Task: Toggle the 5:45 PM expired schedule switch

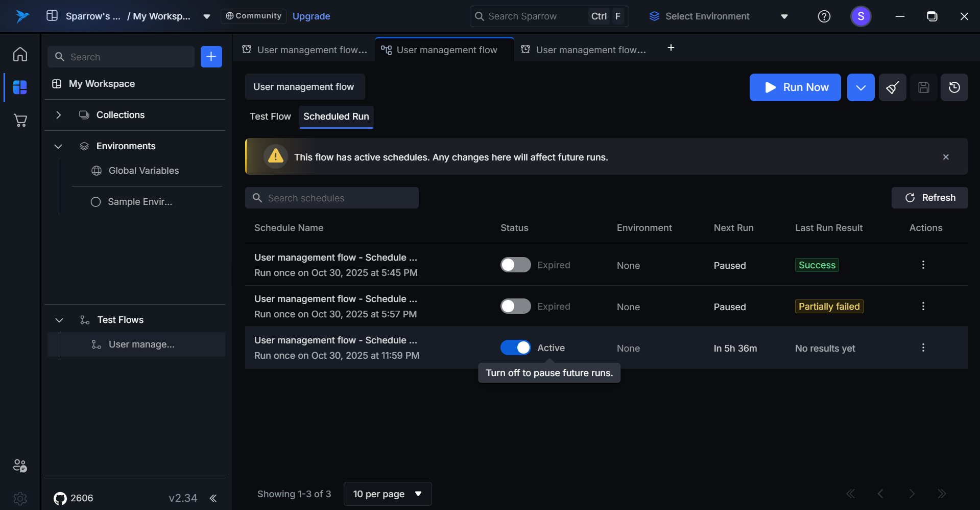Action: 515,265
